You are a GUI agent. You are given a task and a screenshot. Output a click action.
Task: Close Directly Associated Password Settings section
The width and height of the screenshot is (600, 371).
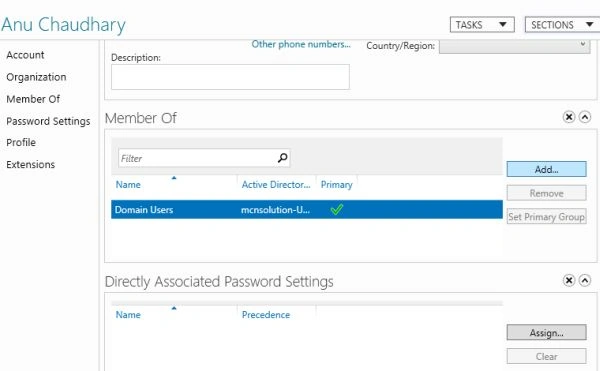pos(569,280)
